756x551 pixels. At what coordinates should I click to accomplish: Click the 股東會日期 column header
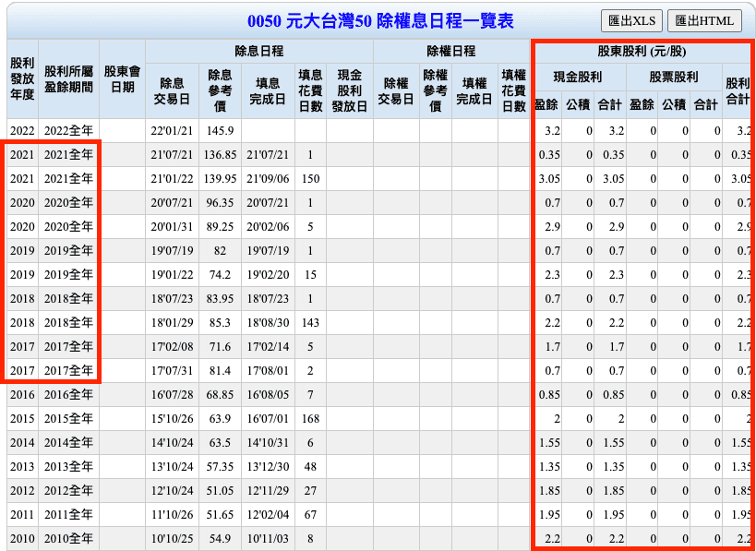(x=122, y=79)
